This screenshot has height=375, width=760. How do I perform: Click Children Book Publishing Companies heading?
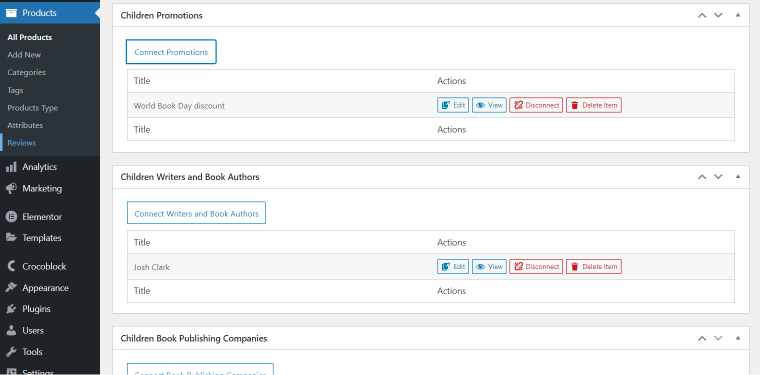coord(194,338)
